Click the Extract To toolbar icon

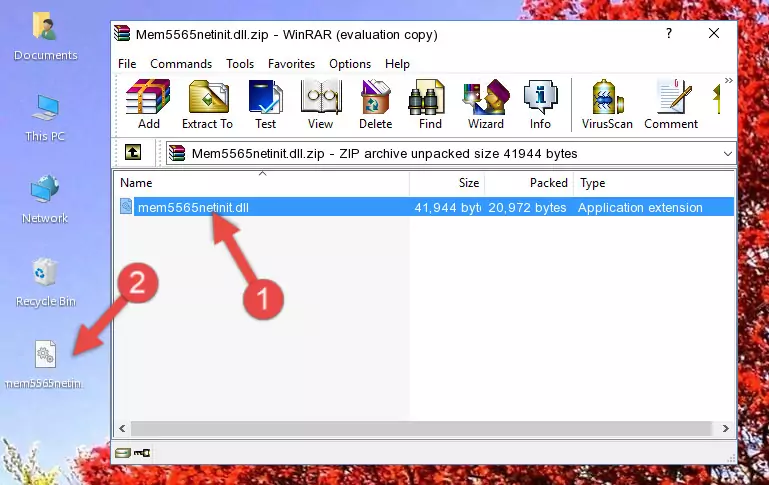(207, 104)
